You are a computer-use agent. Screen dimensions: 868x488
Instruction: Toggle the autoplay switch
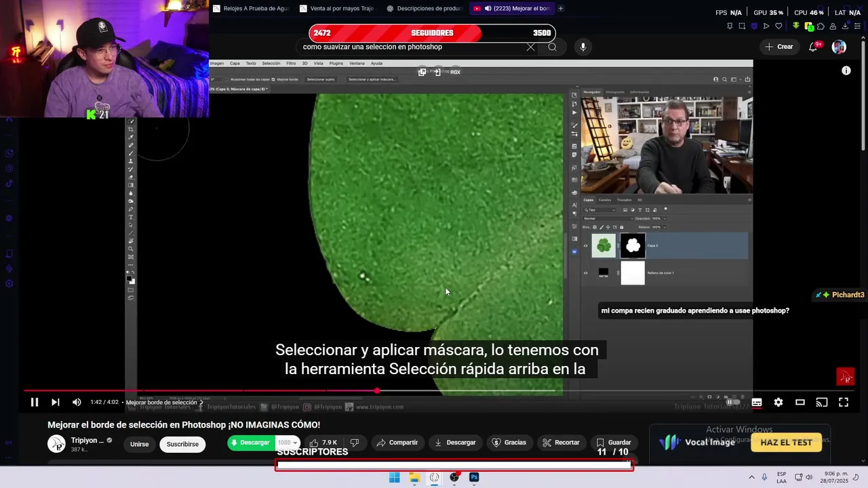tap(733, 402)
